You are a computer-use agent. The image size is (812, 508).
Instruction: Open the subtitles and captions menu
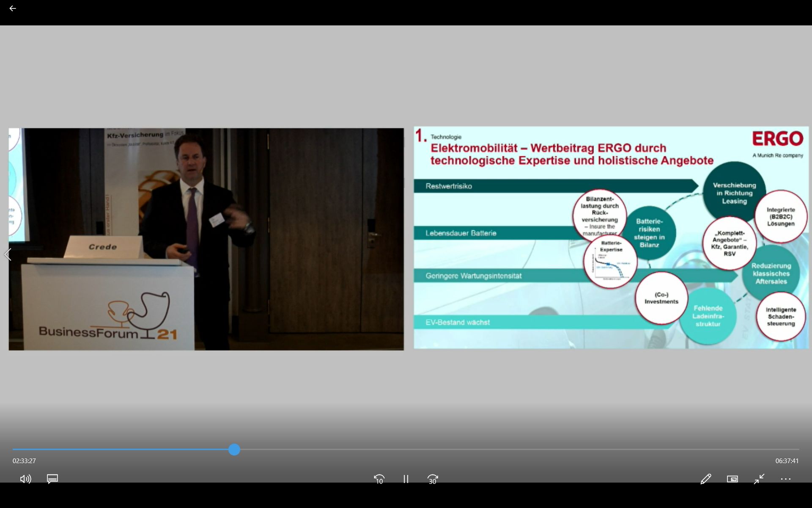point(52,479)
